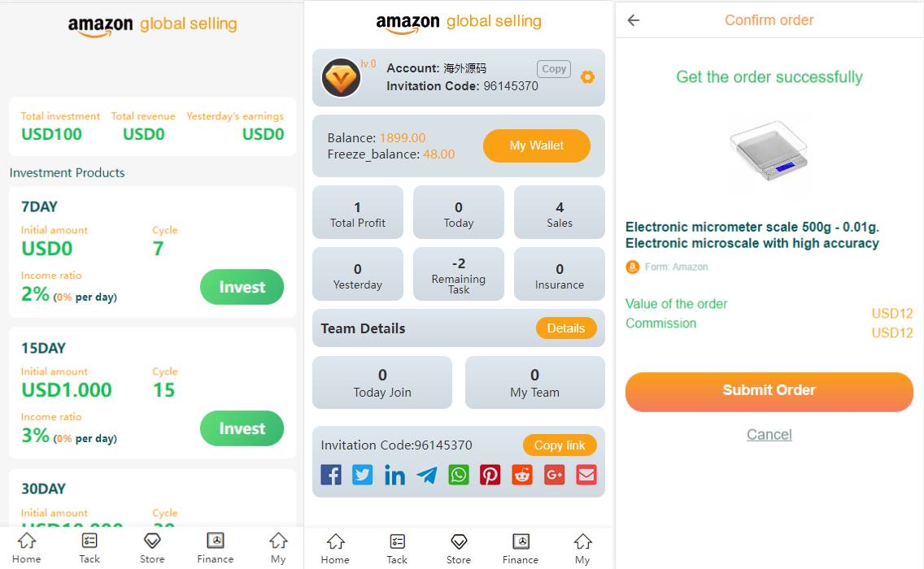Open Finance tab in middle panel
This screenshot has width=924, height=569.
tap(521, 549)
